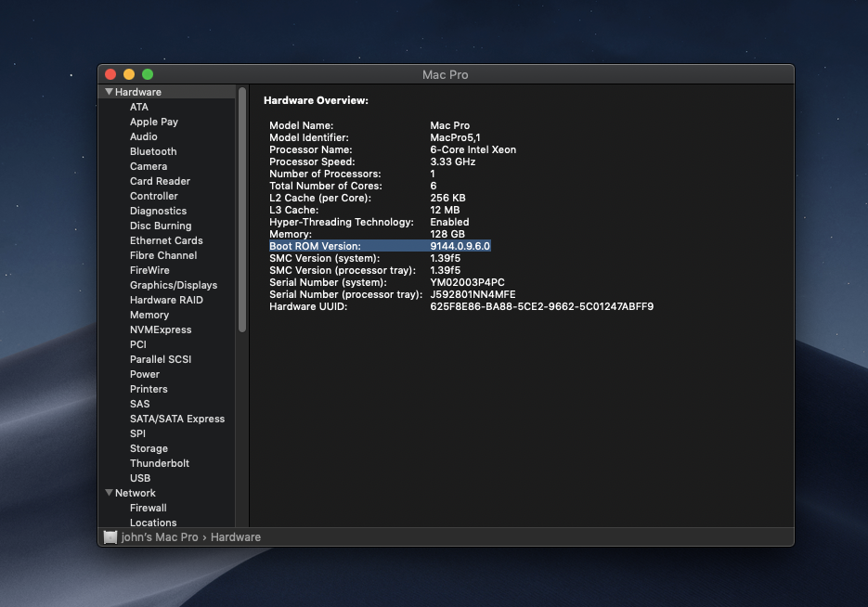868x607 pixels.
Task: Click the SMC Version (system) label
Action: click(x=324, y=258)
